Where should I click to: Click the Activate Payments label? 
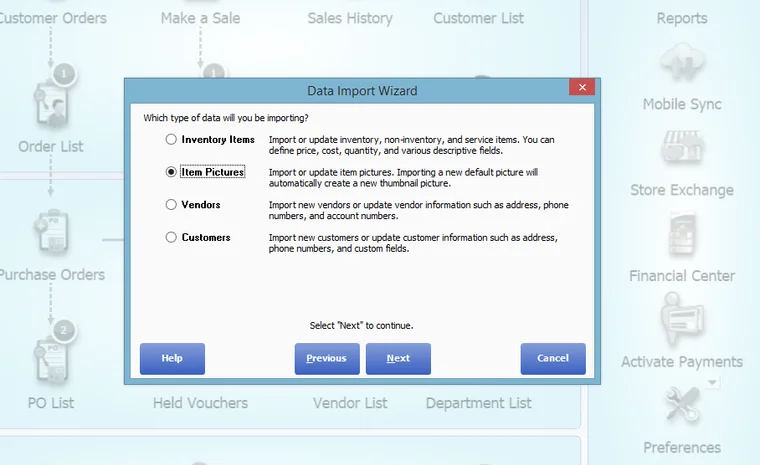coord(682,362)
